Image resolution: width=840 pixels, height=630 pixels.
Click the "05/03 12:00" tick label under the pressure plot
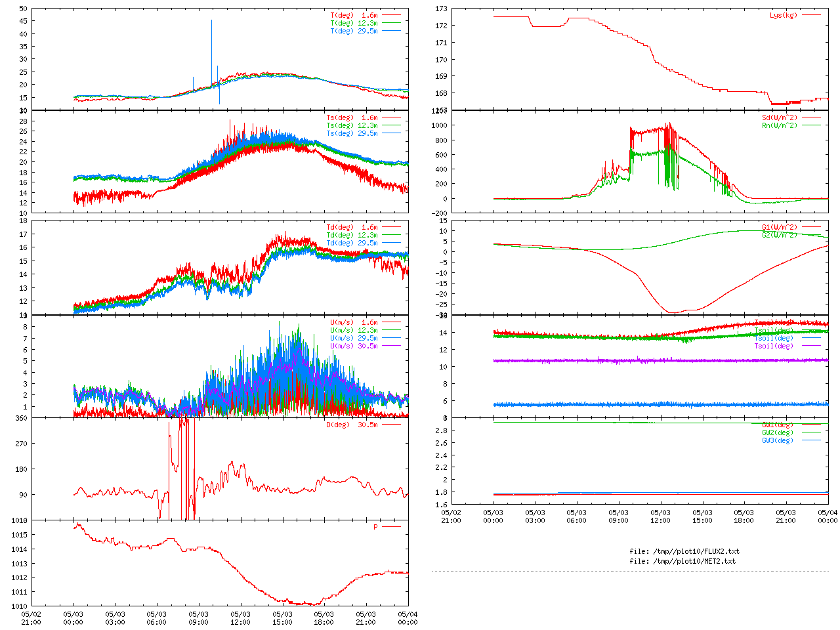pyautogui.click(x=240, y=618)
